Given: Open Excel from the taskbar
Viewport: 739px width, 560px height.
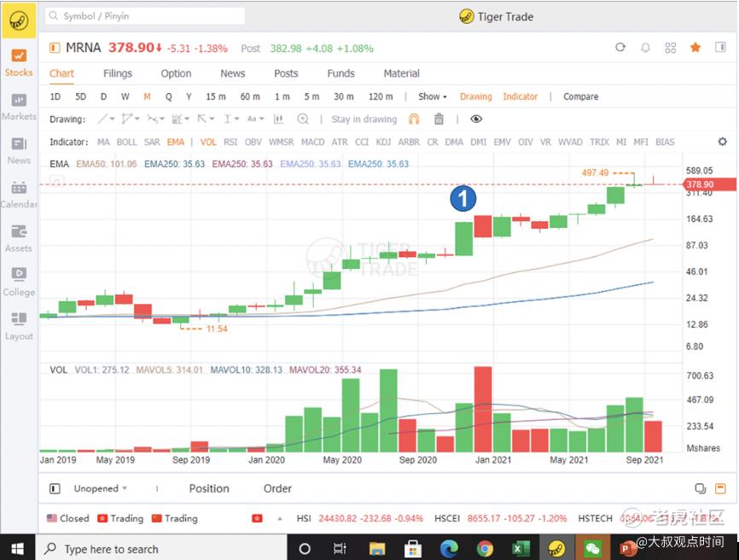Looking at the screenshot, I should coord(521,549).
